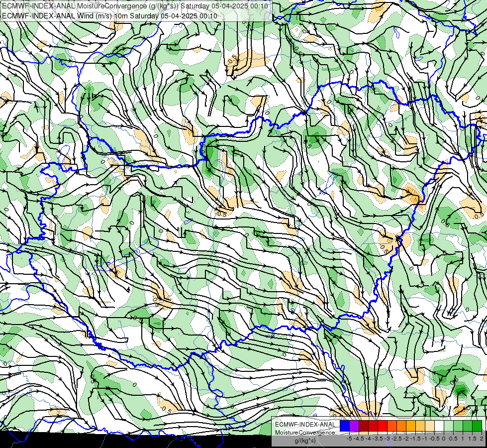Click the -3 tick label on legend scale
487x448 pixels.
click(x=387, y=439)
